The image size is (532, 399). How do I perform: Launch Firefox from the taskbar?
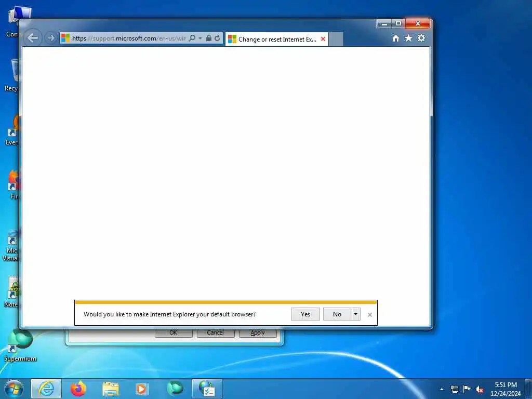tap(78, 389)
